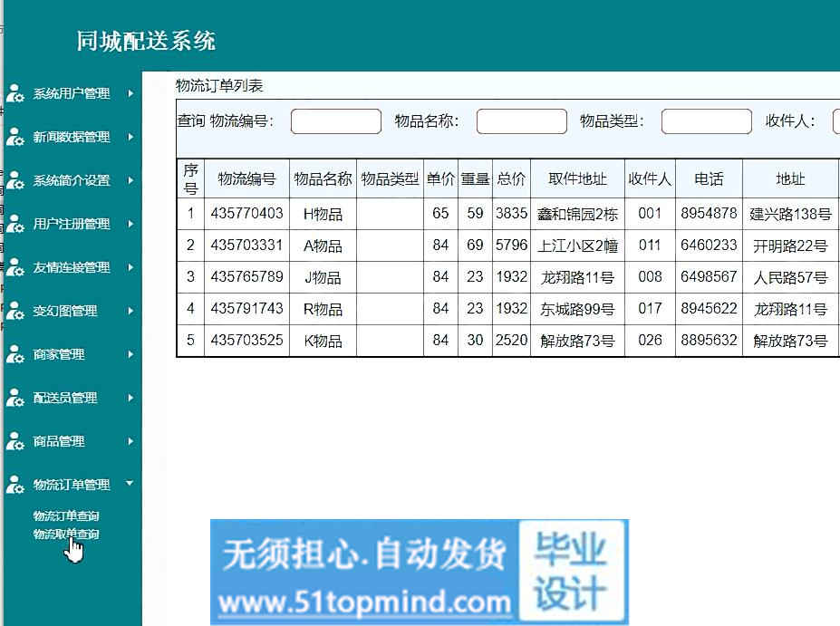Click phone number 6460233
This screenshot has height=626, width=840.
point(709,246)
